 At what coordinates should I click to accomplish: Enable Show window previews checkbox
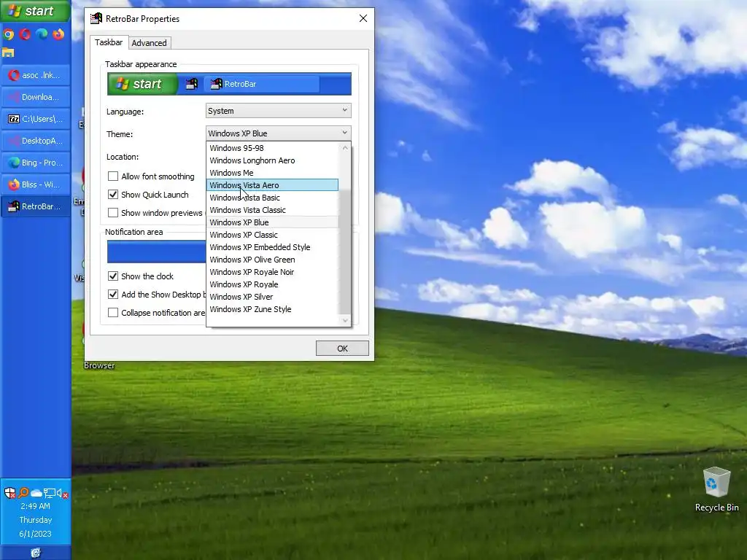113,212
